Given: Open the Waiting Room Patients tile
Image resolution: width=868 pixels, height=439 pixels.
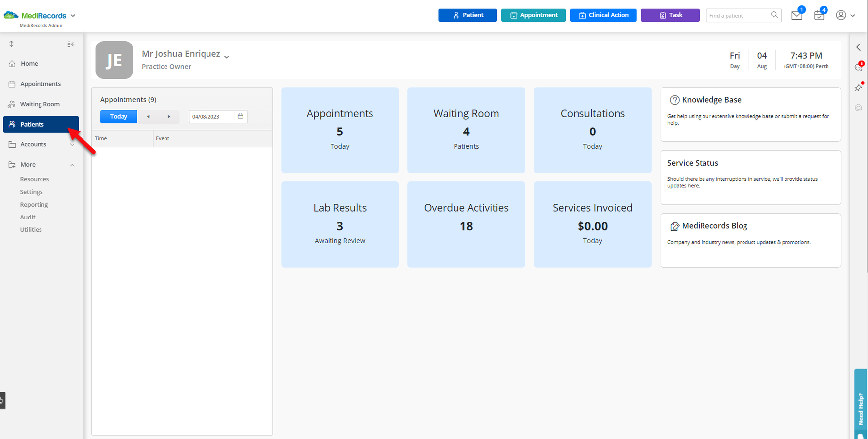Looking at the screenshot, I should coord(466,130).
